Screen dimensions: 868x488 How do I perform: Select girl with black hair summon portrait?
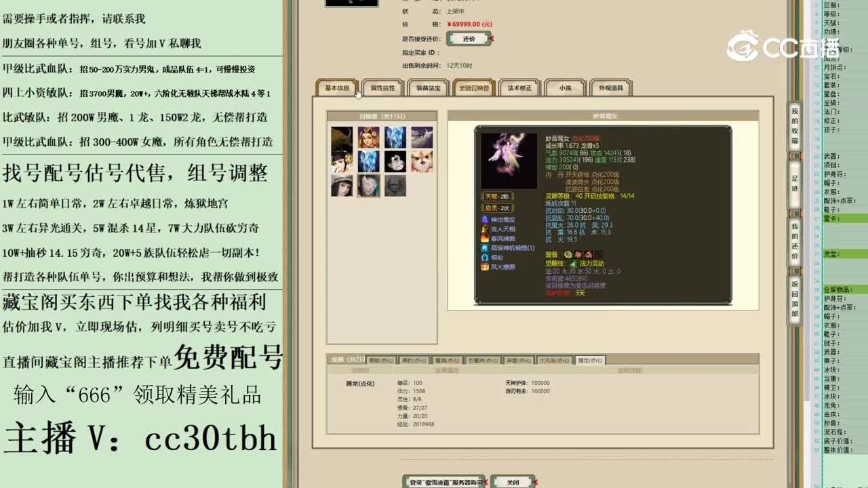[342, 161]
